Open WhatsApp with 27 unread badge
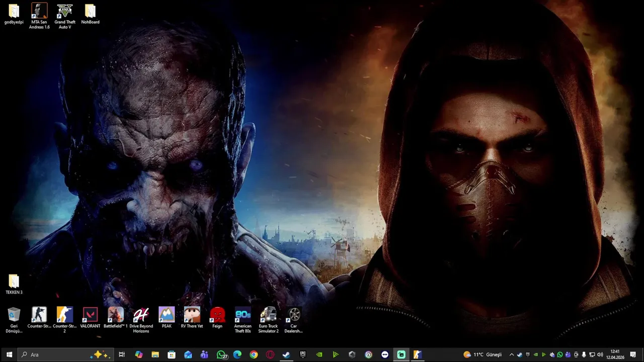Viewport: 644px width, 362px height. click(x=221, y=354)
